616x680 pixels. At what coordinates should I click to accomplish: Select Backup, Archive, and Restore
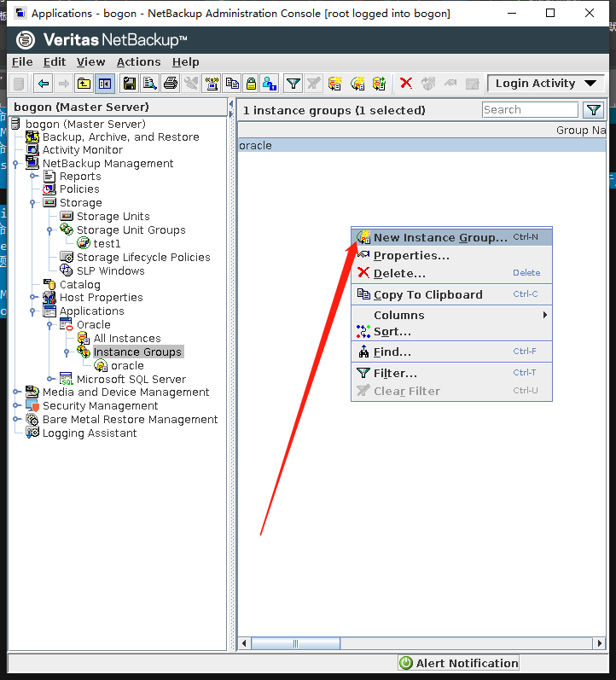120,137
